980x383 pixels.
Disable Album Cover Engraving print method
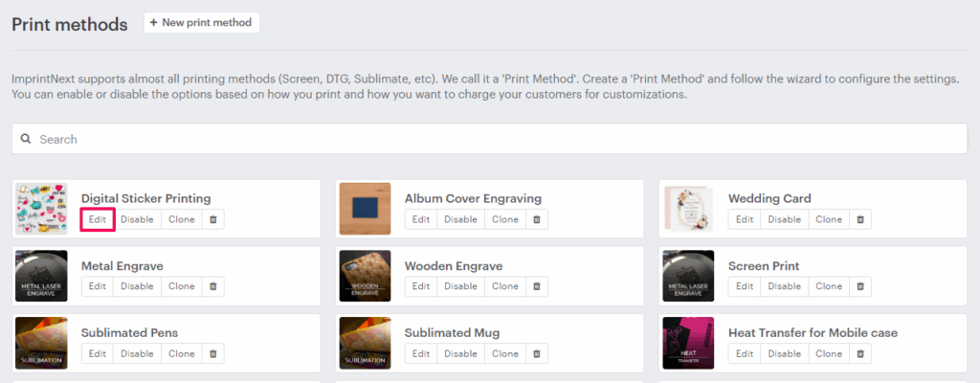tap(460, 219)
